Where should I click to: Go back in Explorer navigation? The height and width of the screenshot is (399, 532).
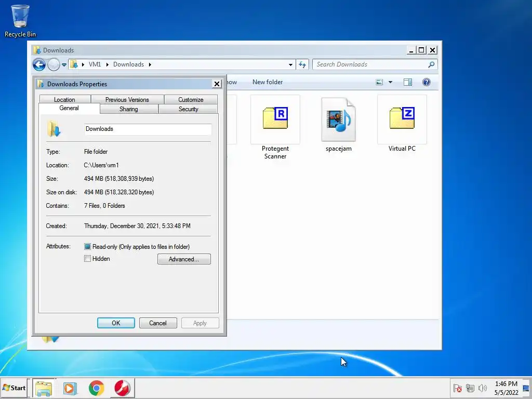tap(39, 64)
